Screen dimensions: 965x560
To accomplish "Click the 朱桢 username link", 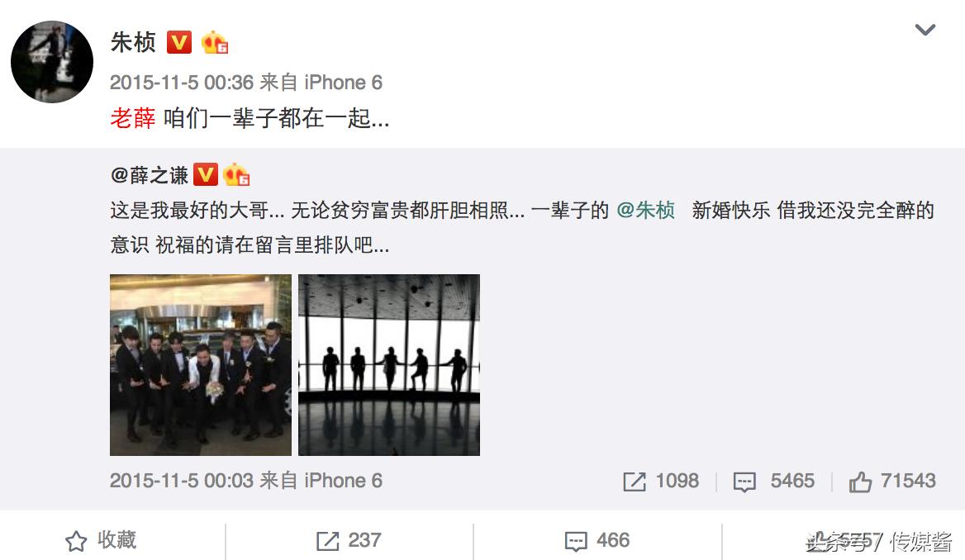I will pos(133,42).
